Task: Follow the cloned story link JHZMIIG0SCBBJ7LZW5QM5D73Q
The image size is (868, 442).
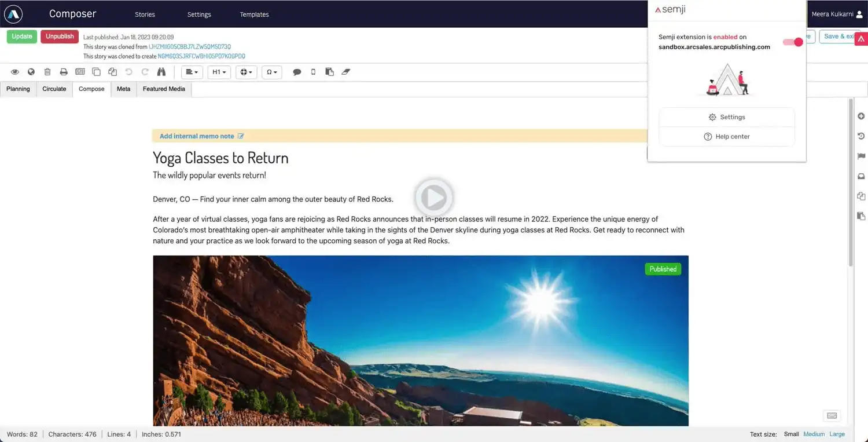Action: (x=189, y=46)
